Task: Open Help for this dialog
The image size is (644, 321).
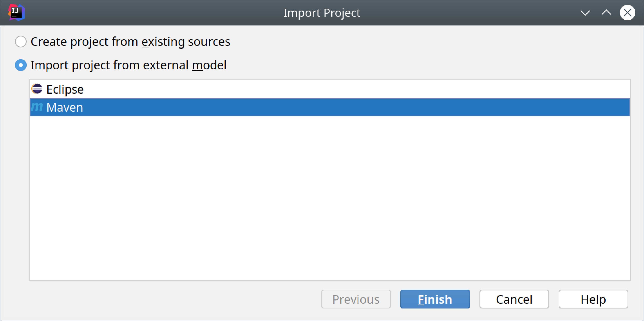Action: [x=593, y=299]
